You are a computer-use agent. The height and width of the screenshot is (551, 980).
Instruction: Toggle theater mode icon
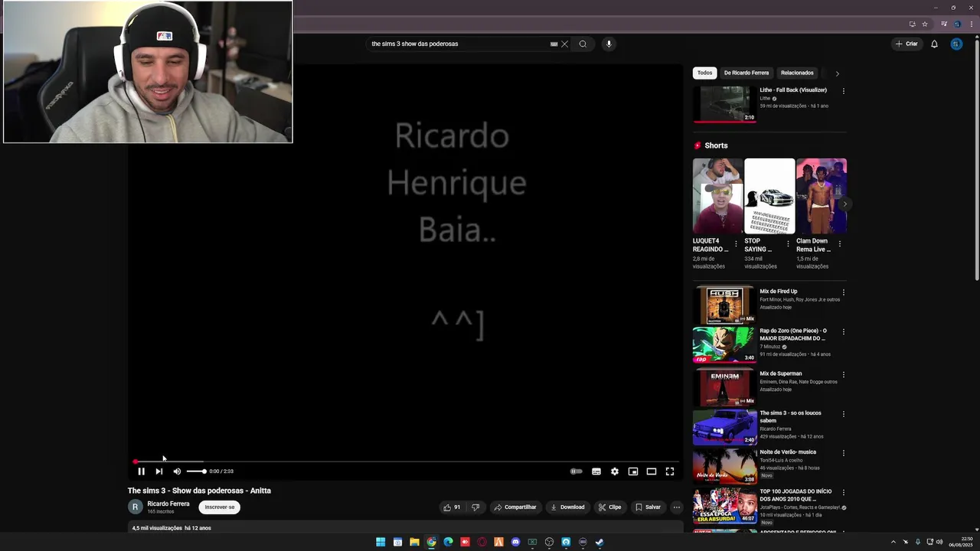tap(652, 471)
